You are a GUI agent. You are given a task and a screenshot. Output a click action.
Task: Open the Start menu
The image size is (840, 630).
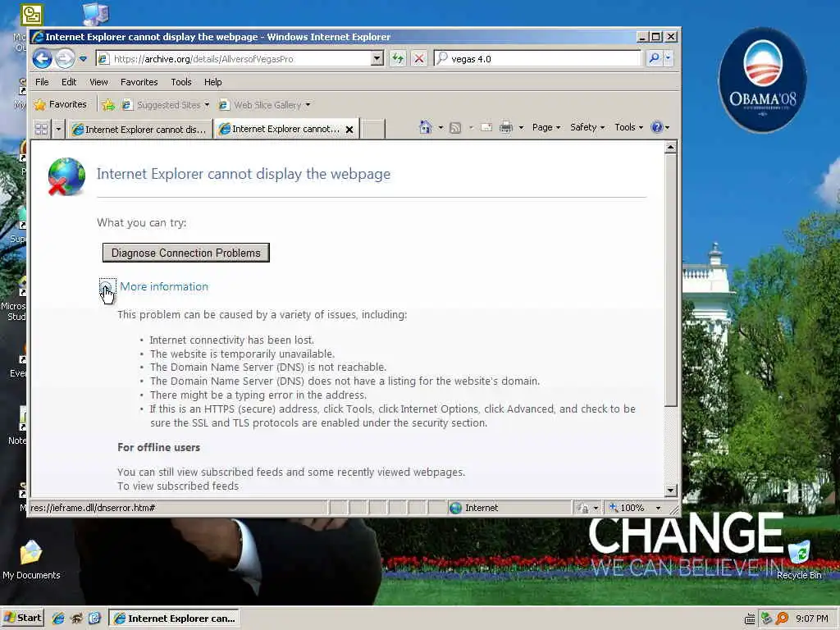click(x=22, y=619)
